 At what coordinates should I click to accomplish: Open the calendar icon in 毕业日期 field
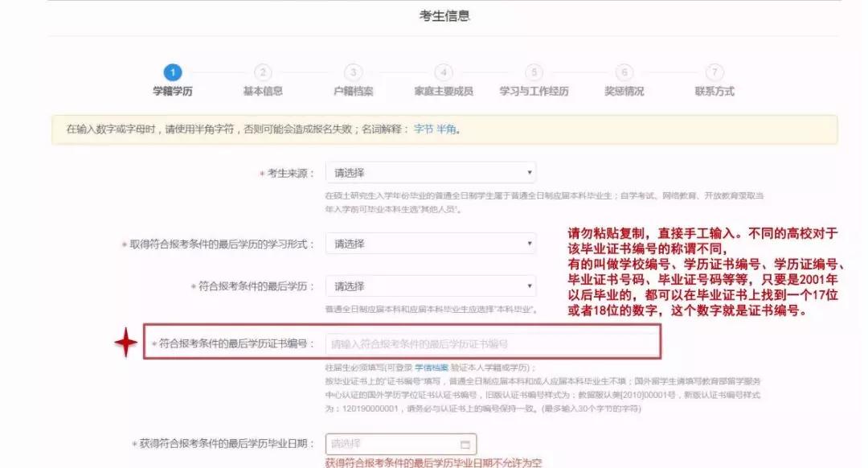(x=465, y=445)
